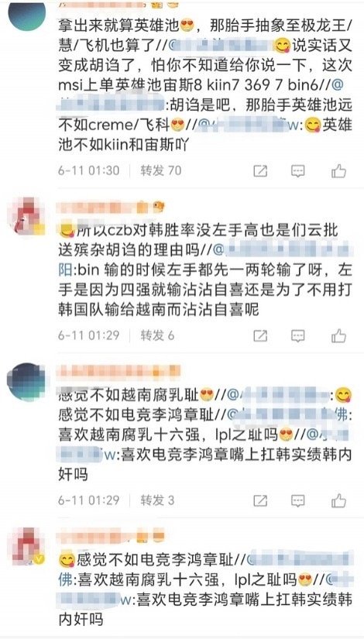Like the post with 转发 3

pyautogui.click(x=338, y=500)
